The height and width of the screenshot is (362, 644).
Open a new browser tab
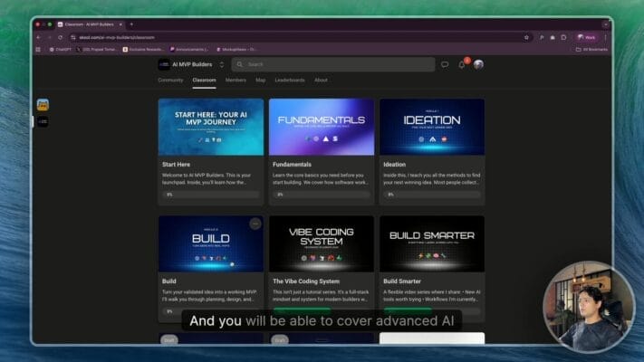point(131,24)
